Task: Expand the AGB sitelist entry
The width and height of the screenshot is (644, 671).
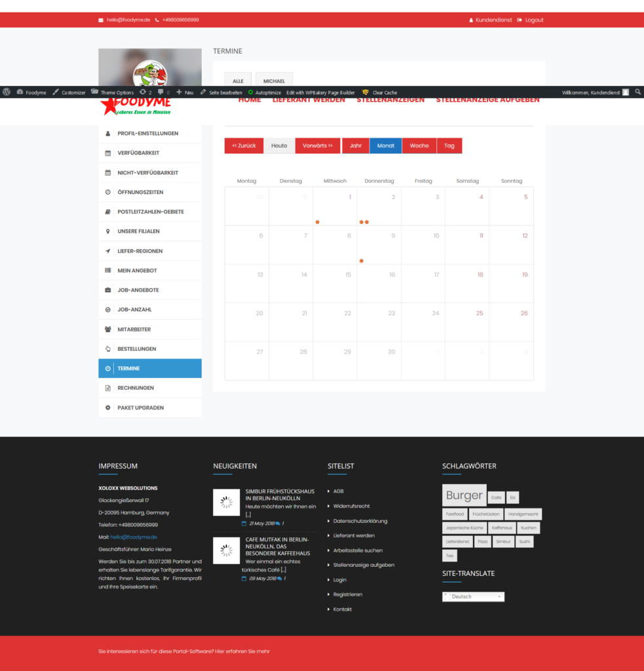Action: pos(338,491)
